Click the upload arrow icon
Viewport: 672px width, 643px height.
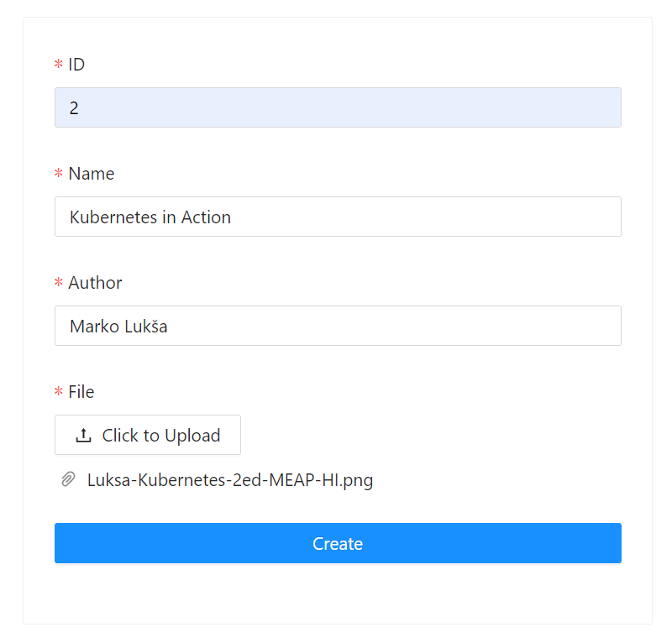pyautogui.click(x=83, y=436)
